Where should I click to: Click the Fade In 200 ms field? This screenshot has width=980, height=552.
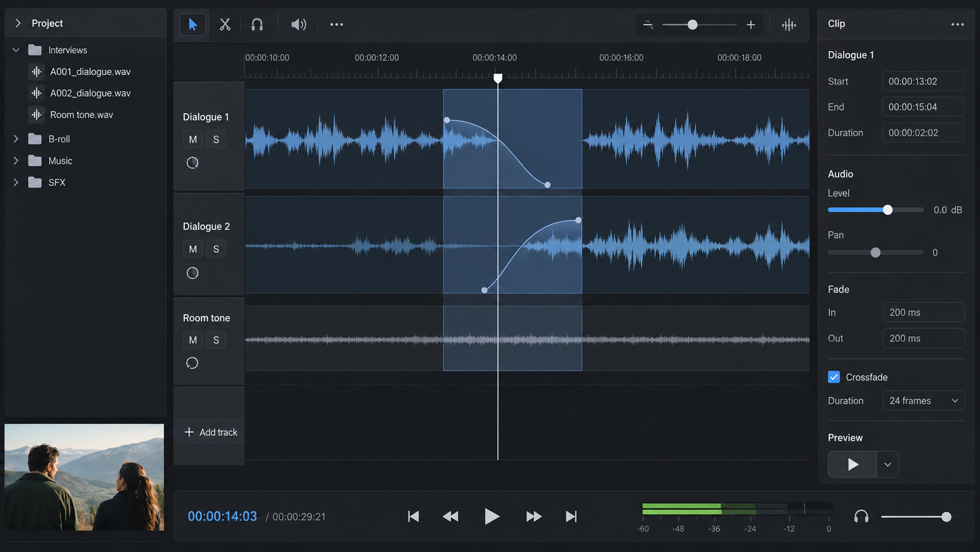[x=924, y=313]
